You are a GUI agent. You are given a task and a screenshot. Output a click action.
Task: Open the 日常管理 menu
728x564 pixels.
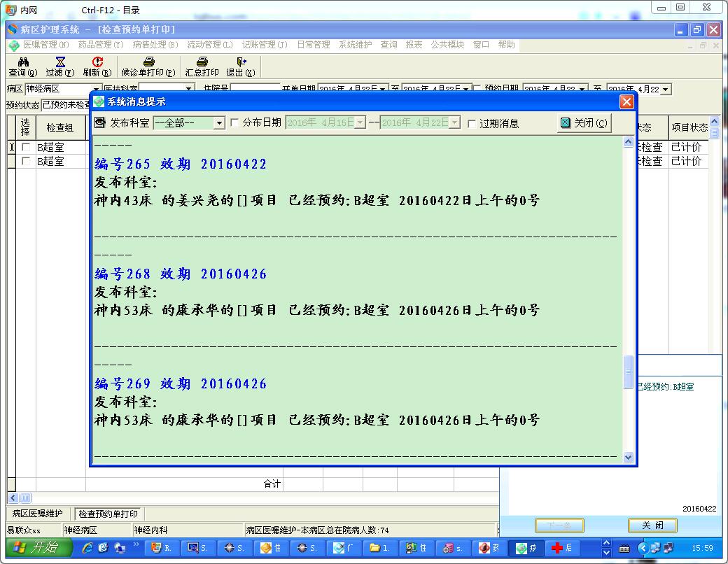pyautogui.click(x=314, y=45)
